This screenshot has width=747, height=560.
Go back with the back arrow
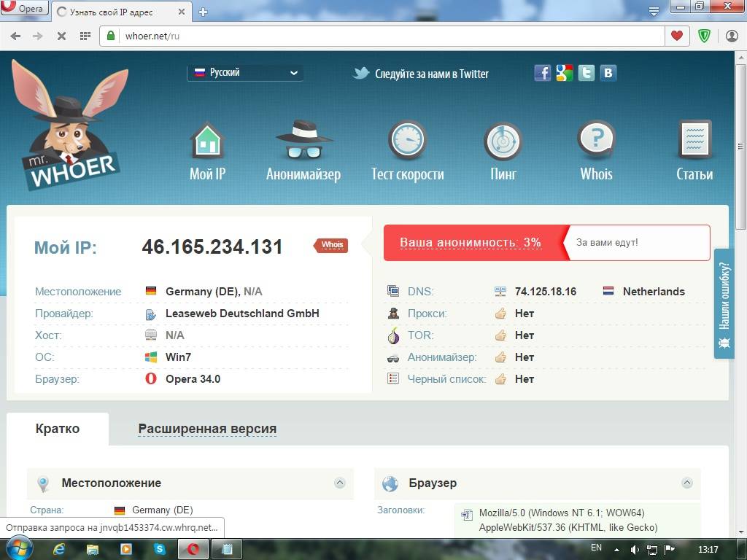[x=15, y=36]
